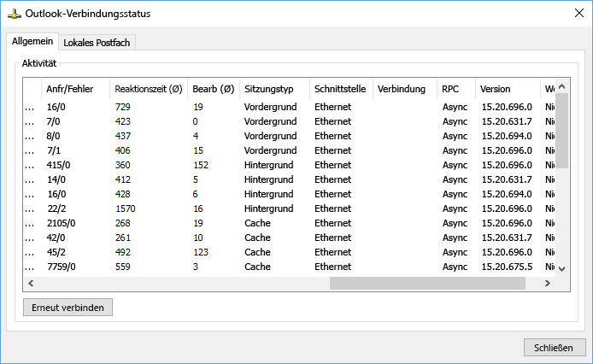Click the Schließen button
593x364 pixels.
(x=554, y=348)
